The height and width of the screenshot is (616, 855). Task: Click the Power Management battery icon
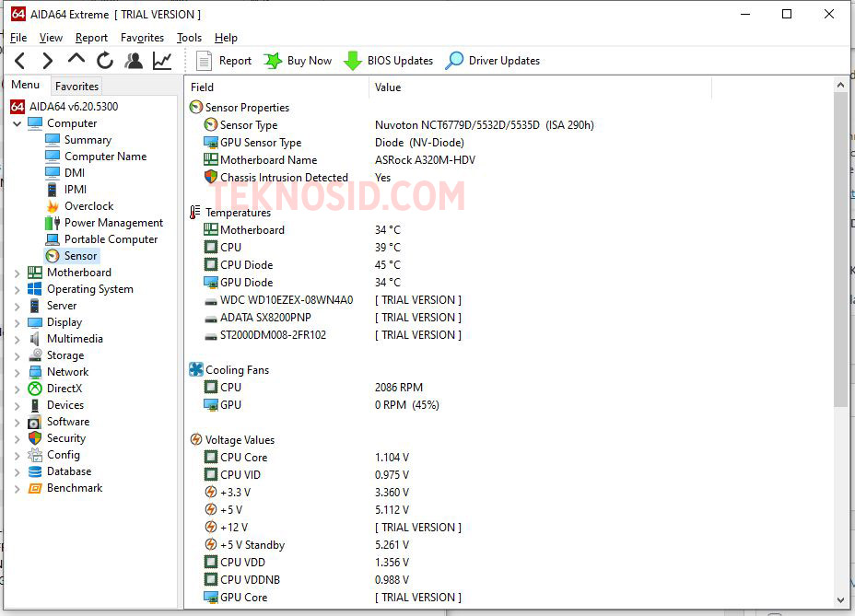[x=53, y=223]
